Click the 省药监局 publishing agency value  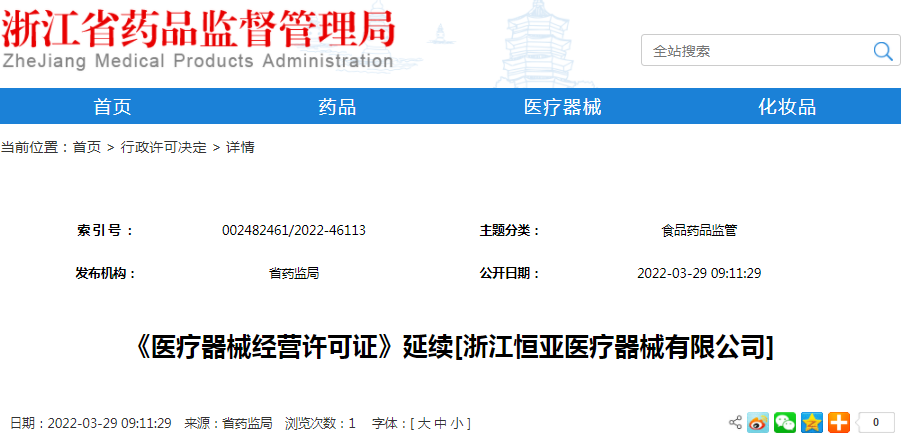pyautogui.click(x=294, y=273)
